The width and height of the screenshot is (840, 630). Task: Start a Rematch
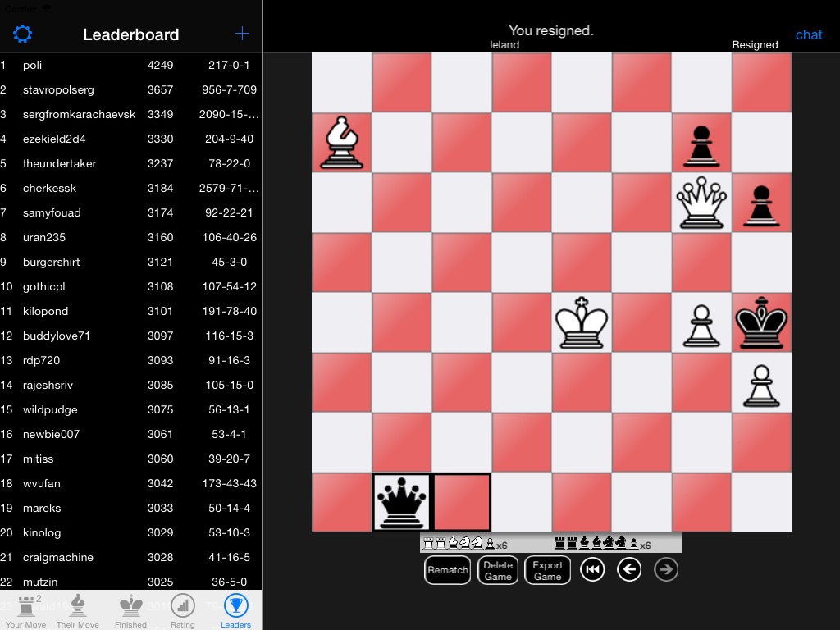pos(448,570)
